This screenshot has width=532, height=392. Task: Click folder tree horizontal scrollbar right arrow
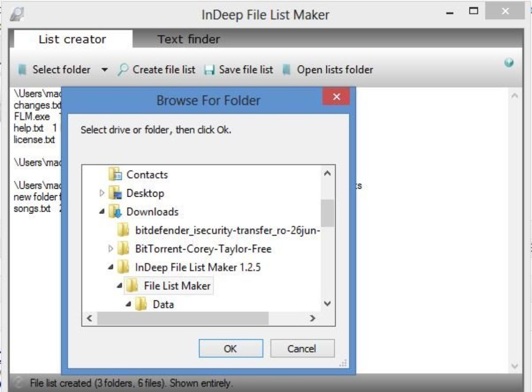click(x=313, y=318)
